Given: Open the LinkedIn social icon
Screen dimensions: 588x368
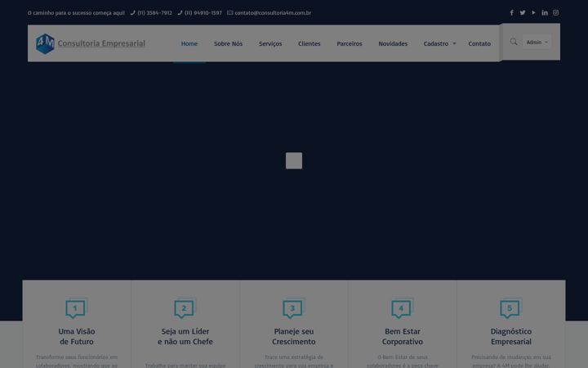Looking at the screenshot, I should click(x=545, y=13).
